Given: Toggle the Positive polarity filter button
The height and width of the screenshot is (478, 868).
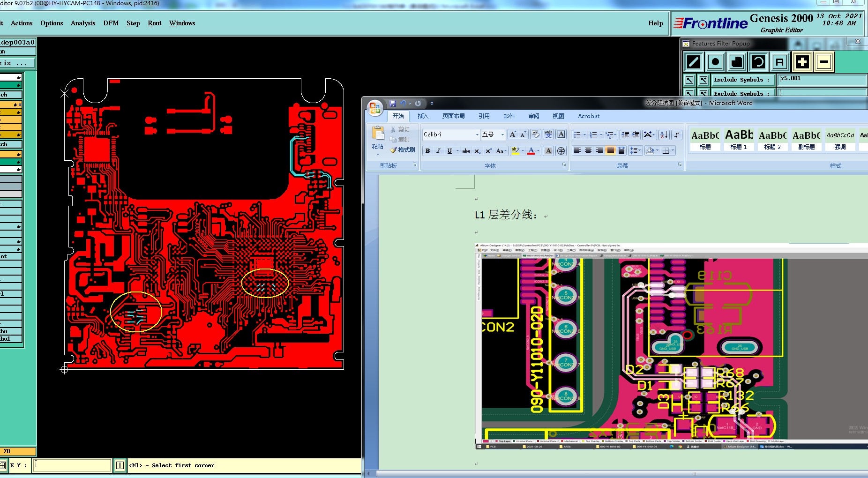Looking at the screenshot, I should 802,62.
